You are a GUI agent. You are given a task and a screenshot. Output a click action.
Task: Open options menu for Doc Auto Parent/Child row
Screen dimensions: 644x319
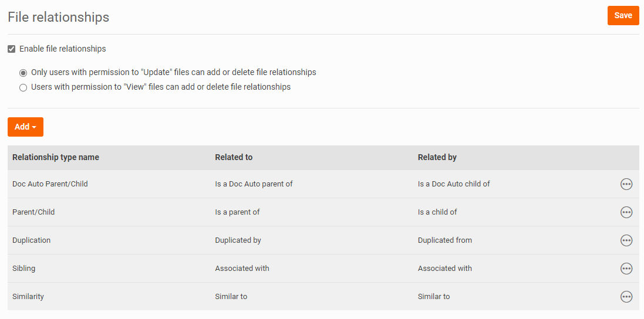tap(626, 184)
